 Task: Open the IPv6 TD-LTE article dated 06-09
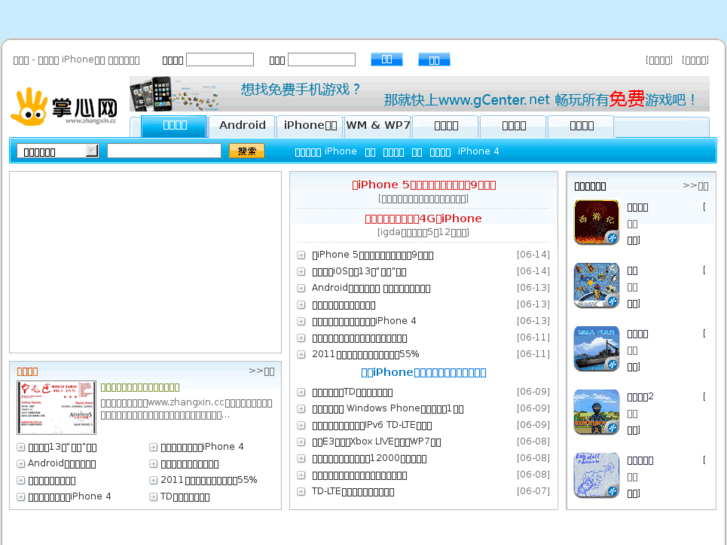pos(372,425)
